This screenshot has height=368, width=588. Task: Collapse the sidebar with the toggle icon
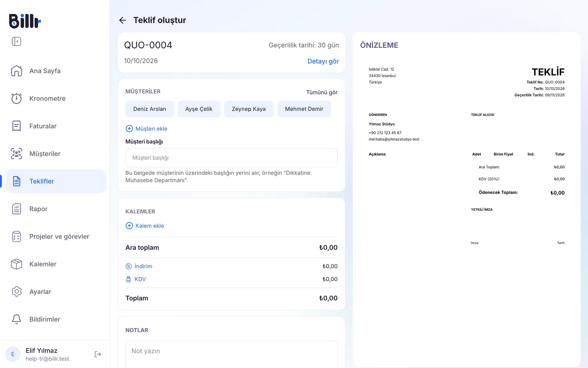pos(17,42)
